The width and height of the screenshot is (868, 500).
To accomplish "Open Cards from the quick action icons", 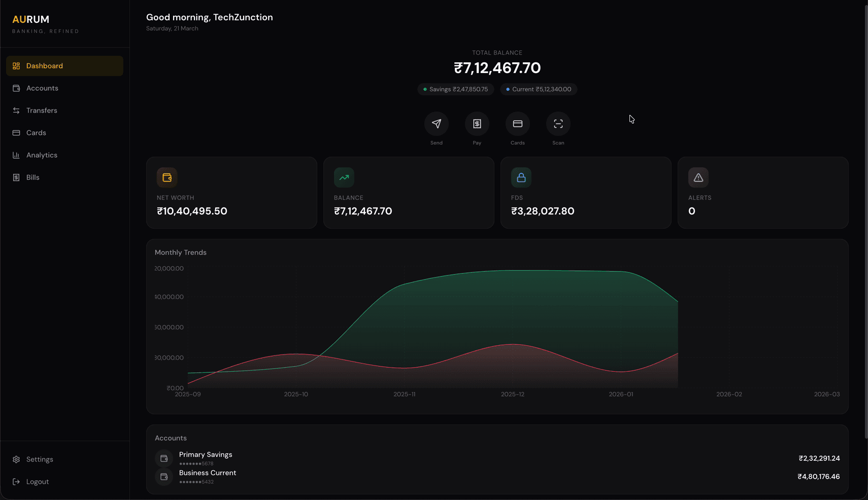I will click(518, 123).
